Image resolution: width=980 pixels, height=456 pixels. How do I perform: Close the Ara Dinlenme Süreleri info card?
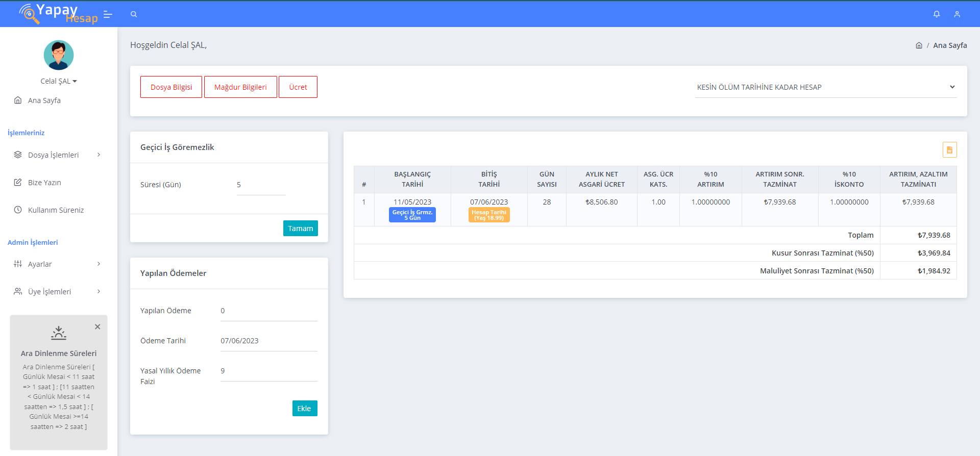(97, 327)
